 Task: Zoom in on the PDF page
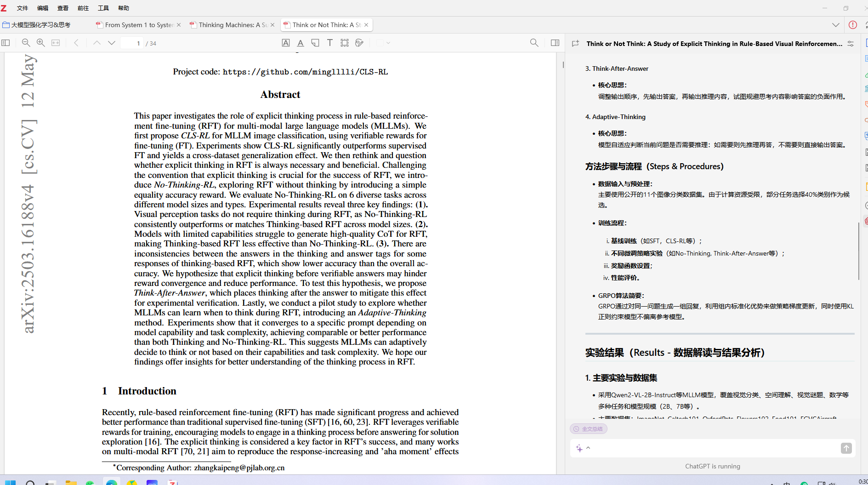40,43
